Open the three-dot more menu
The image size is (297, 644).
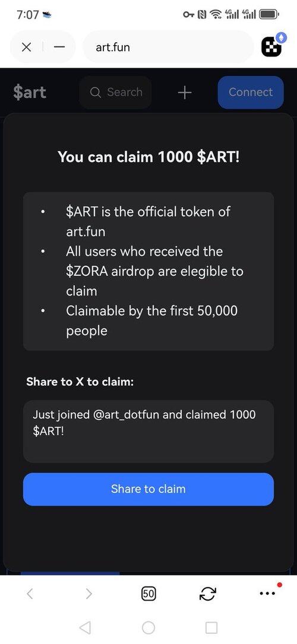tap(268, 593)
